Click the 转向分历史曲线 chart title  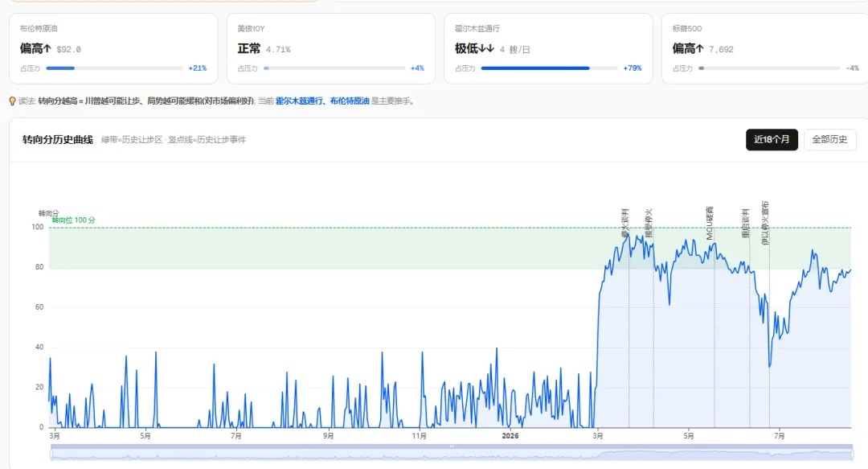[58, 140]
